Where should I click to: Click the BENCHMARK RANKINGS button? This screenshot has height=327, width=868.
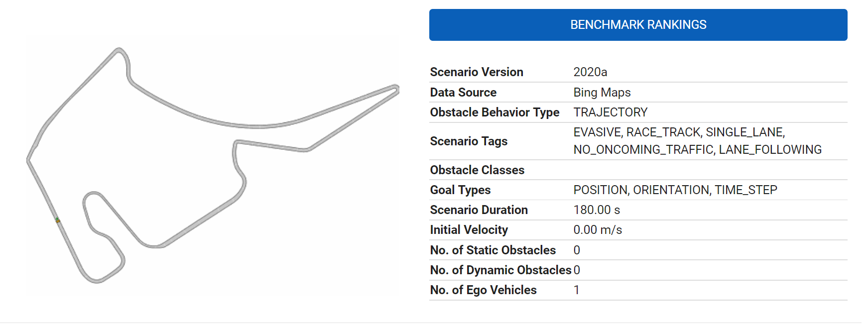coord(638,25)
